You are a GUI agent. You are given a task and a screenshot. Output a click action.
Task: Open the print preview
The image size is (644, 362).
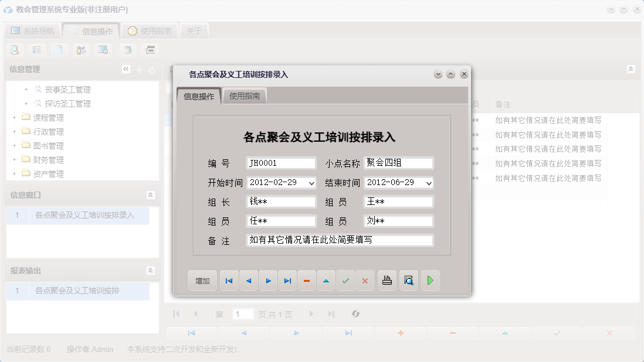click(x=408, y=280)
